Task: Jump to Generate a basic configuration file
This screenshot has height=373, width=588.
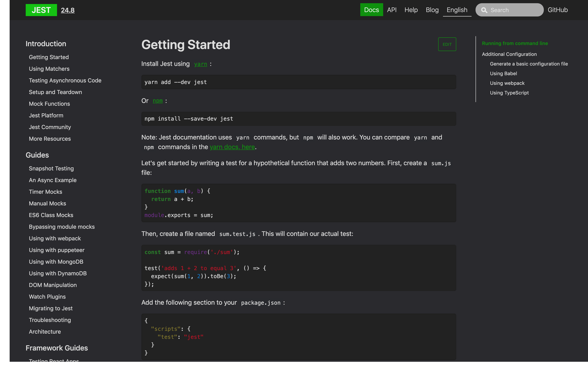Action: click(x=529, y=64)
